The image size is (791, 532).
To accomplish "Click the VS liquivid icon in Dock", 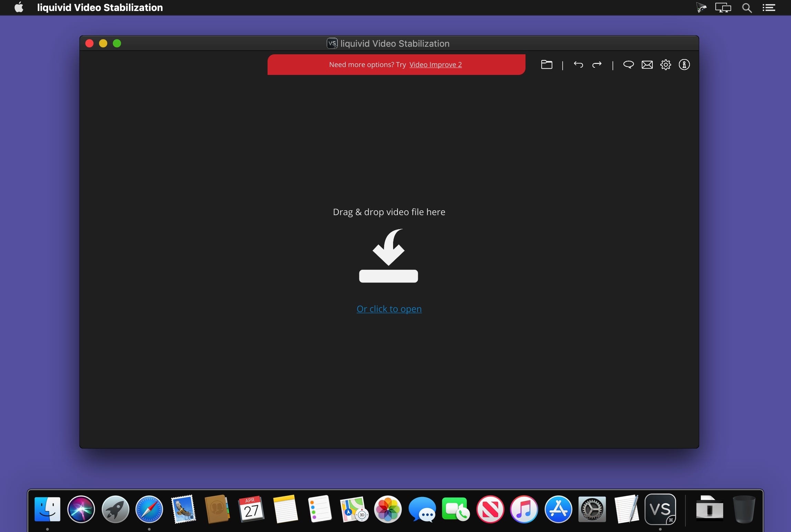I will point(660,509).
